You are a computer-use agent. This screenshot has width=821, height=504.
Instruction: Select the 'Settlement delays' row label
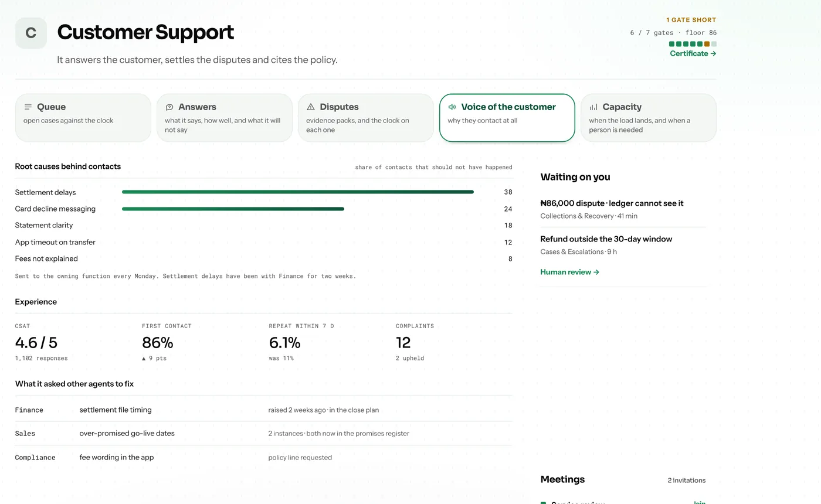[45, 192]
